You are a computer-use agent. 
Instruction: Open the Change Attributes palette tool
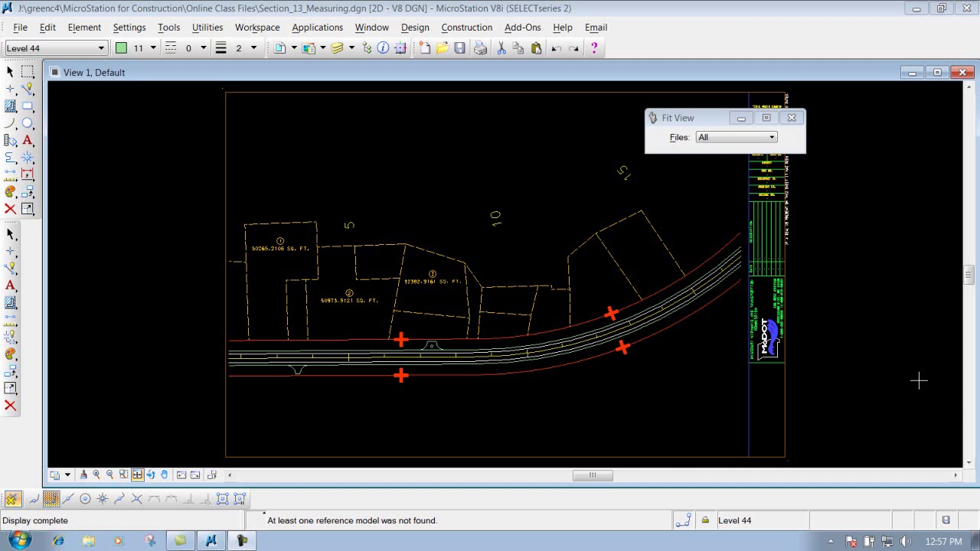point(10,192)
